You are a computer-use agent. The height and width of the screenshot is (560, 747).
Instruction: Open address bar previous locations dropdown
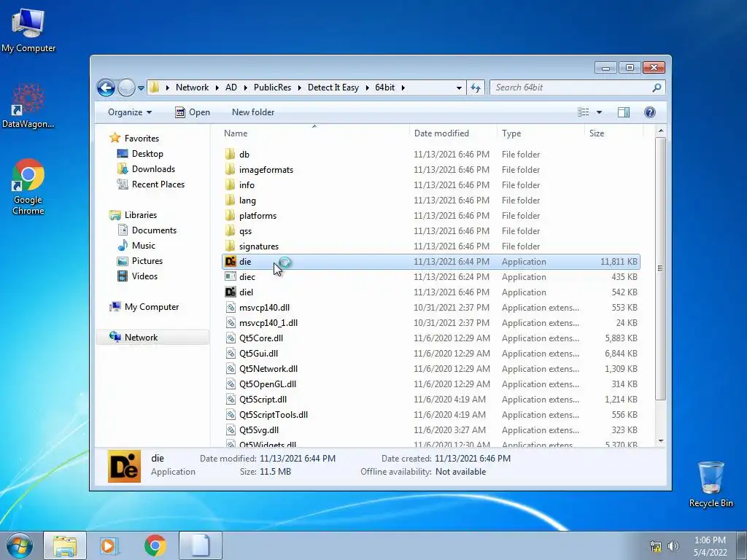tap(459, 87)
